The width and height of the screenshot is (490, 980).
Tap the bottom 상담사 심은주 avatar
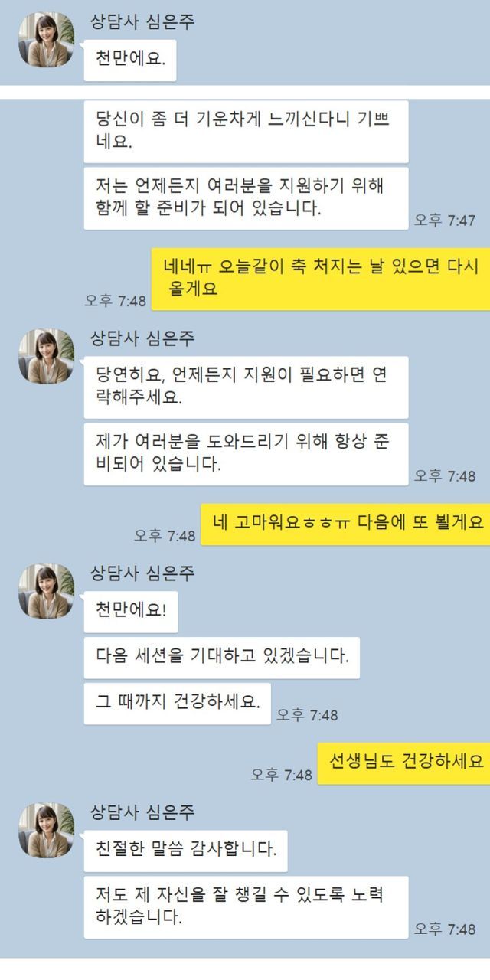46,831
